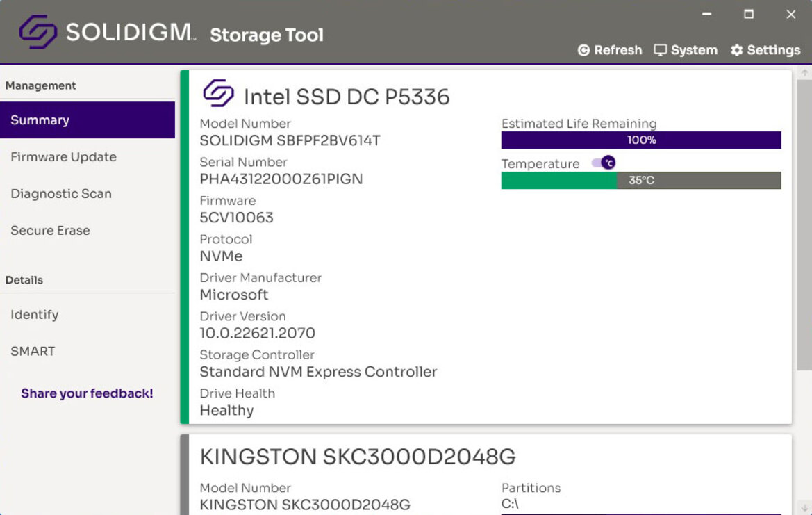Screen dimensions: 812x515
Task: Open the Diagnostic Scan page
Action: [61, 193]
